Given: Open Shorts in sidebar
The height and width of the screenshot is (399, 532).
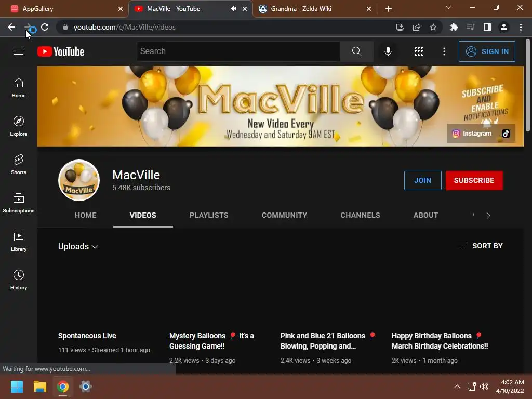Looking at the screenshot, I should click(19, 165).
